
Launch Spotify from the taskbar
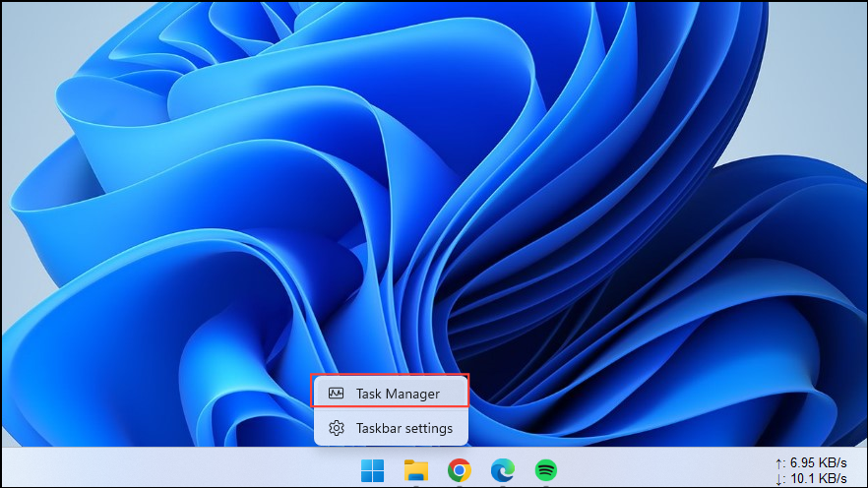point(546,470)
